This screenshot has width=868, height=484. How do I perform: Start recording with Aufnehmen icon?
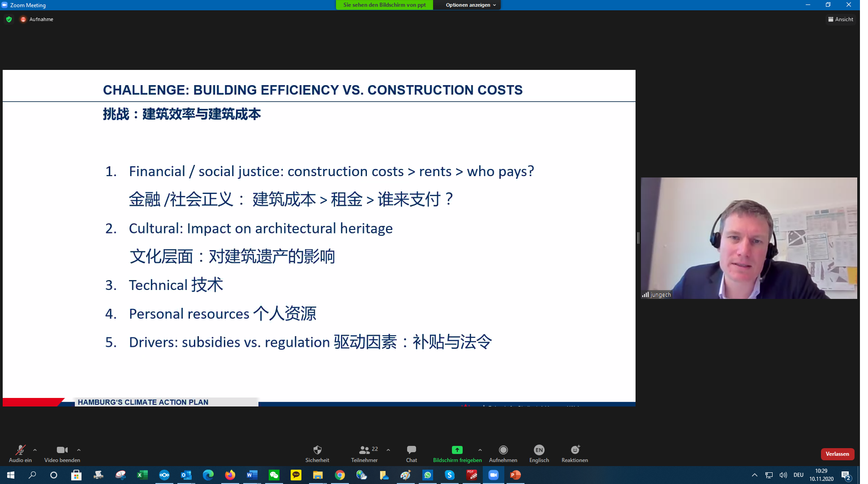click(x=503, y=450)
